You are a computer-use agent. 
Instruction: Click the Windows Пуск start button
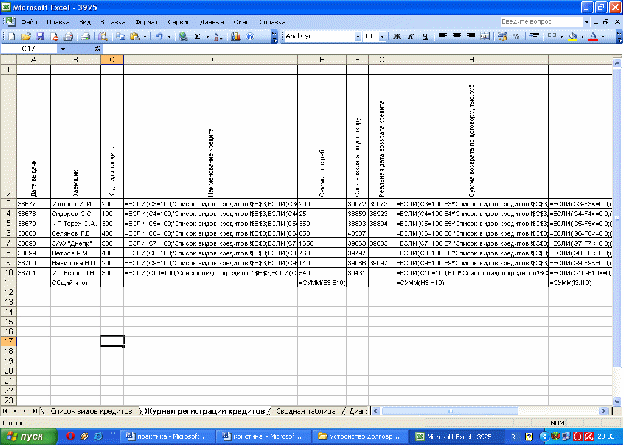tap(28, 436)
